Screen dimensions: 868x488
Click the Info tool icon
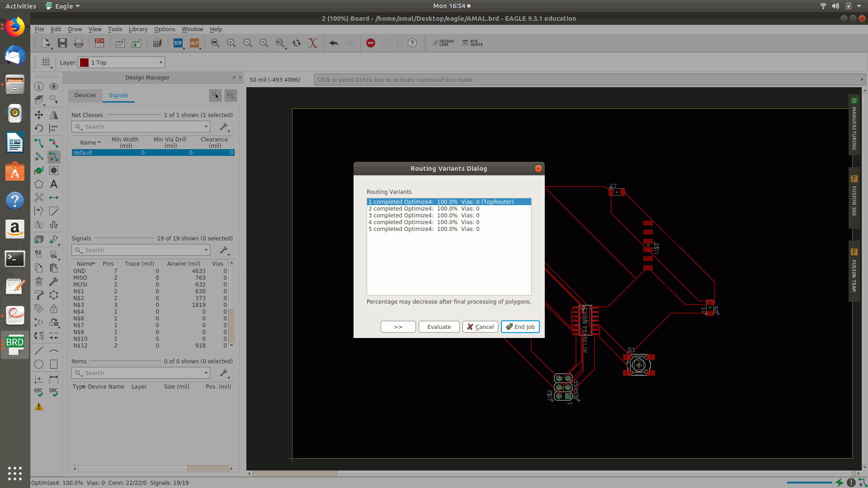39,86
